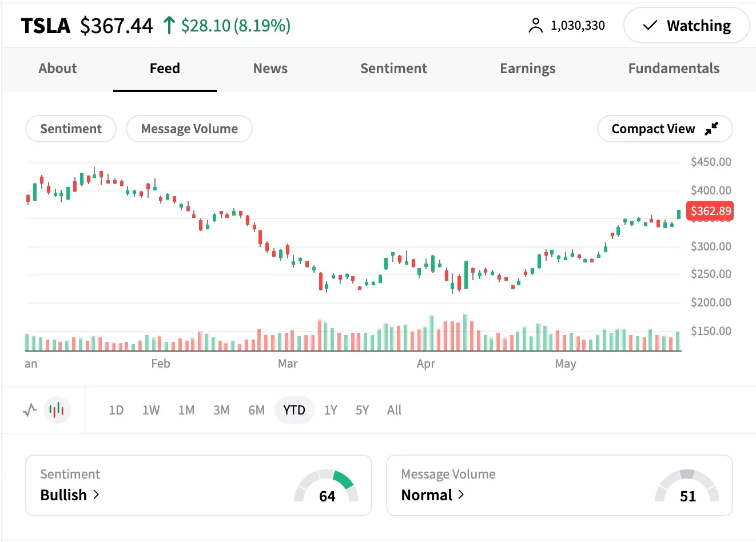Expand the Bullish sentiment chevron
Image resolution: width=756 pixels, height=542 pixels.
click(96, 495)
